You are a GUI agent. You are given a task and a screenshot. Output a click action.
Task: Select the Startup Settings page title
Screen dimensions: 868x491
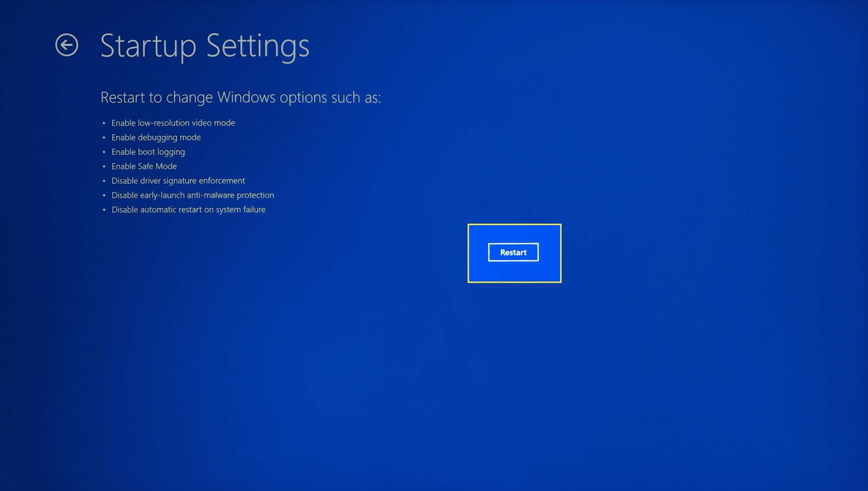(x=205, y=46)
